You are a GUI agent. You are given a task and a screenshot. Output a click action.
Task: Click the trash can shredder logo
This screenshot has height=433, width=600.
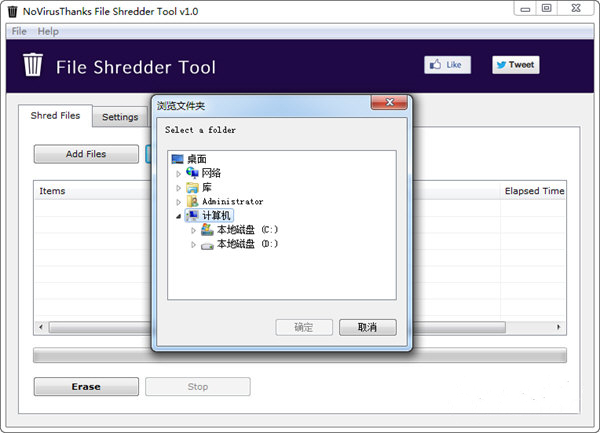[34, 66]
